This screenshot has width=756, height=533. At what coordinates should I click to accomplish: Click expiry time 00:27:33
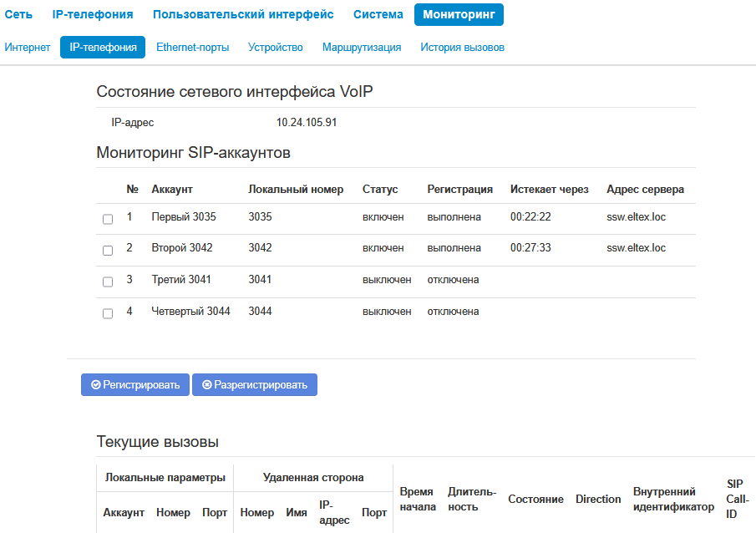pyautogui.click(x=530, y=248)
